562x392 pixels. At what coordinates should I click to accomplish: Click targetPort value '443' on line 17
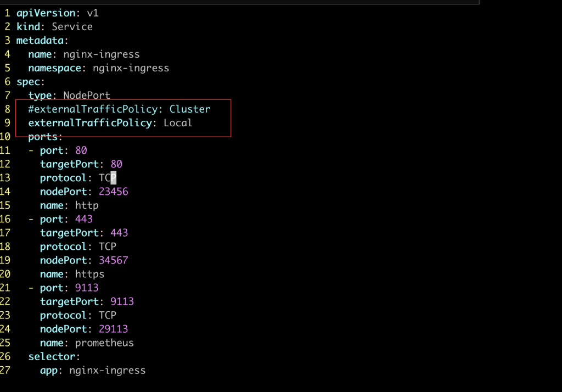click(119, 233)
